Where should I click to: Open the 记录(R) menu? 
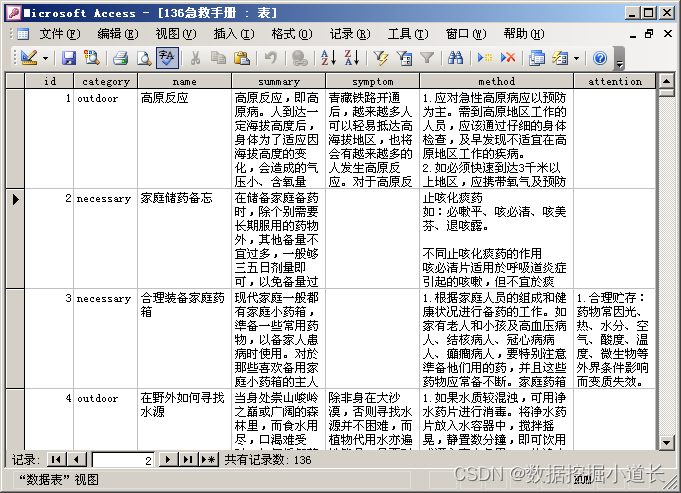pos(350,34)
